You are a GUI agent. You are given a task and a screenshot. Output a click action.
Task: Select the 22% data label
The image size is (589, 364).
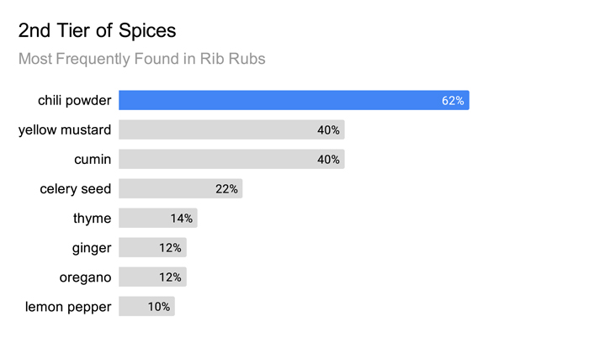[226, 189]
